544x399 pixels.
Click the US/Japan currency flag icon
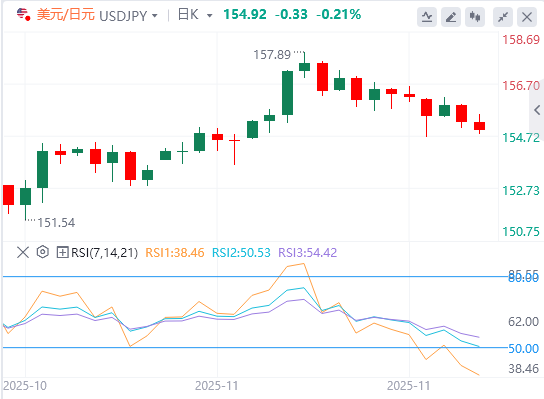23,14
